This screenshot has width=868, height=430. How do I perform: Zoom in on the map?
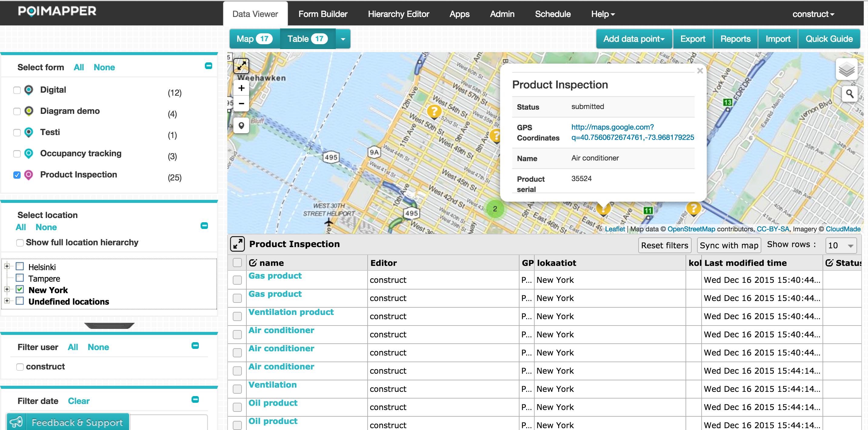tap(241, 88)
